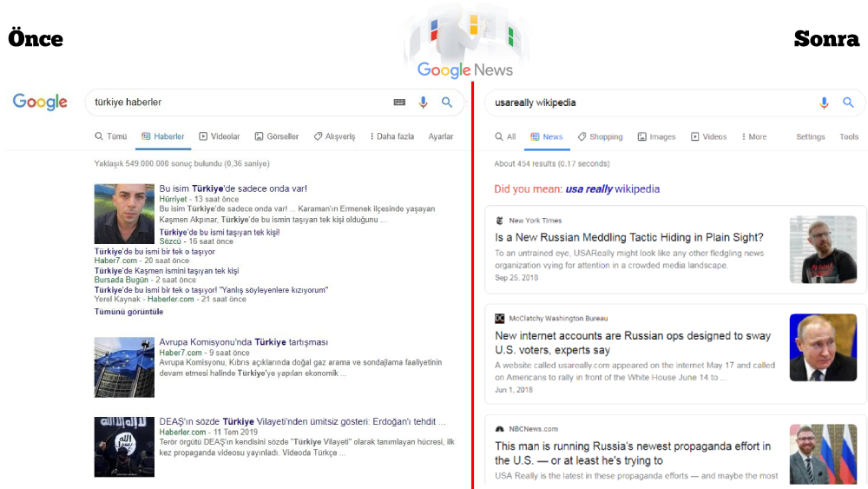Click magnifier search button in türkiye haberler box

pos(447,102)
